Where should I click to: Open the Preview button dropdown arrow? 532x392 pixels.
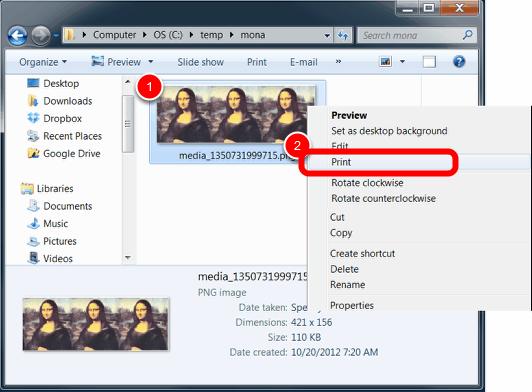[x=151, y=62]
